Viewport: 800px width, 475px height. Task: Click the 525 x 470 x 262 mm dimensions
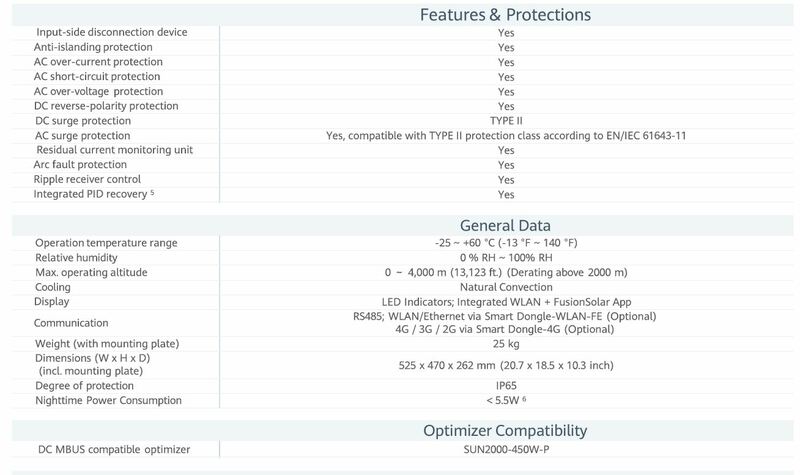point(505,365)
